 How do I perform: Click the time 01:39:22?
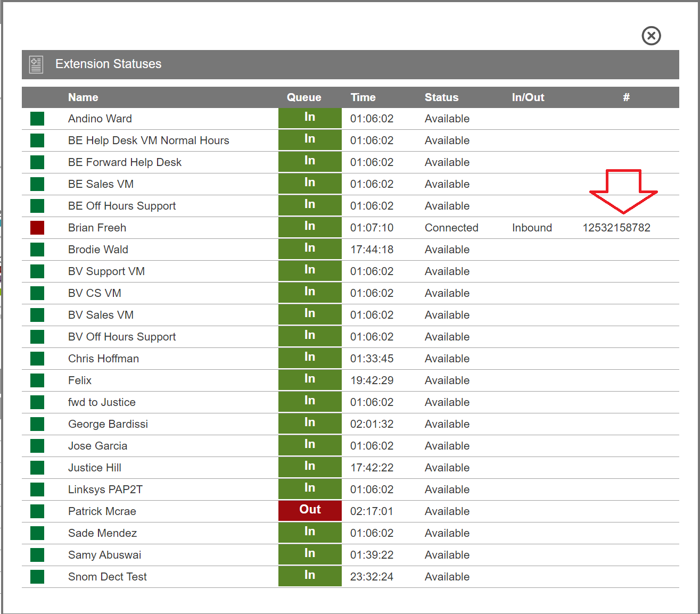tap(372, 555)
